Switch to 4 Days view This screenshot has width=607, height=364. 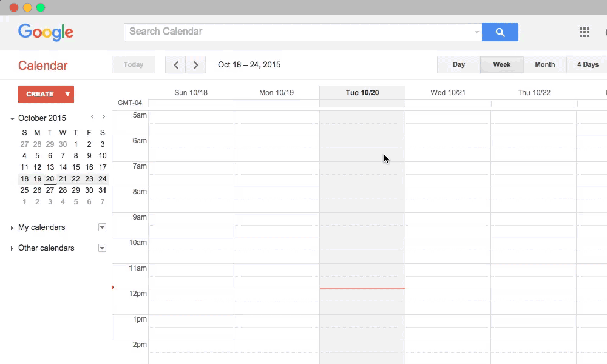click(587, 64)
